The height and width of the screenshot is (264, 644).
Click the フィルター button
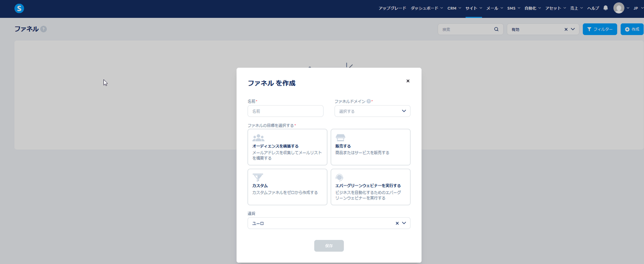[600, 29]
